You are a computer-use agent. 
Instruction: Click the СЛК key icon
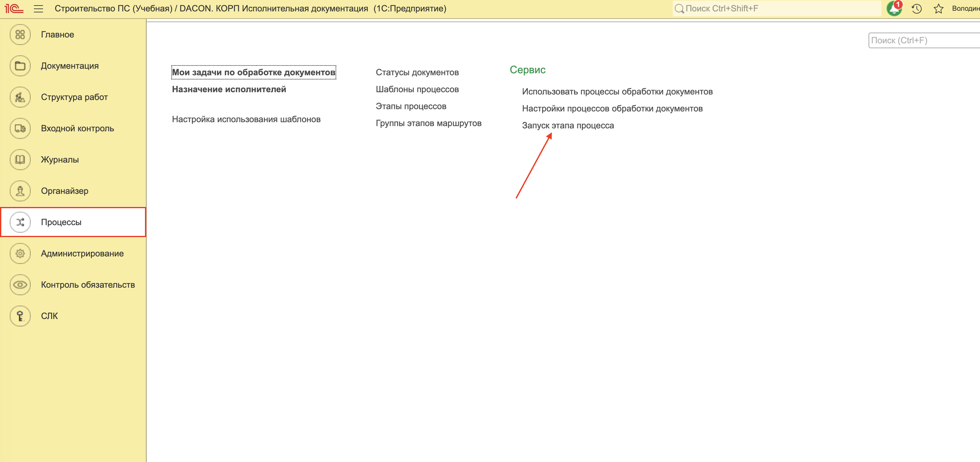[x=20, y=316]
